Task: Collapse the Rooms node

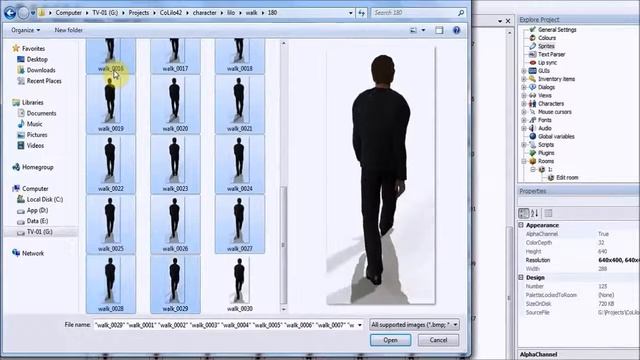Action: pos(524,161)
